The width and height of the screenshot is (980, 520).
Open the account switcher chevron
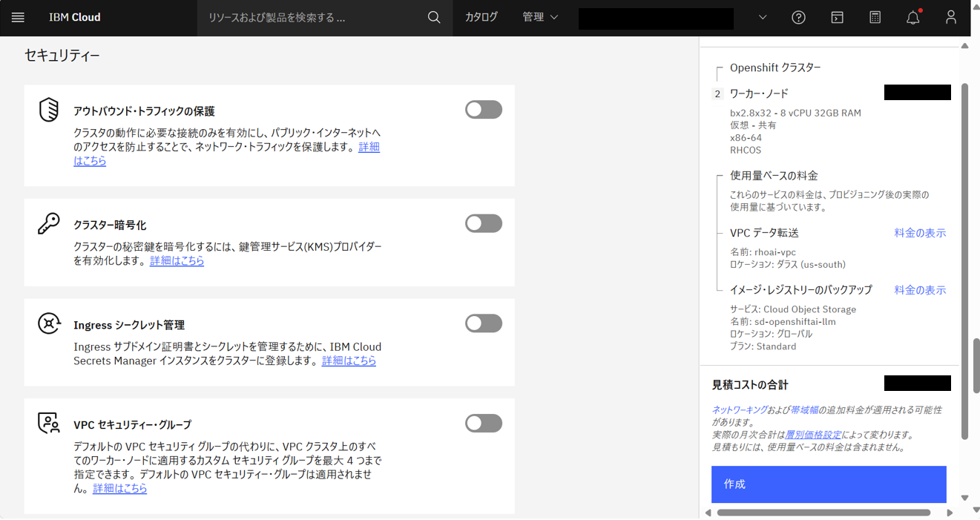tap(763, 18)
